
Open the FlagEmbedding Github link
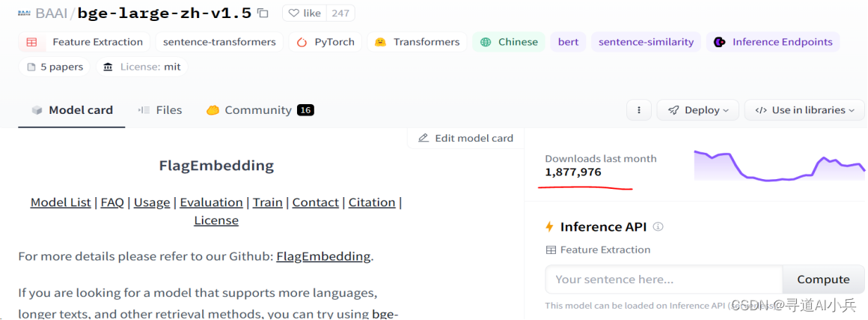[323, 256]
